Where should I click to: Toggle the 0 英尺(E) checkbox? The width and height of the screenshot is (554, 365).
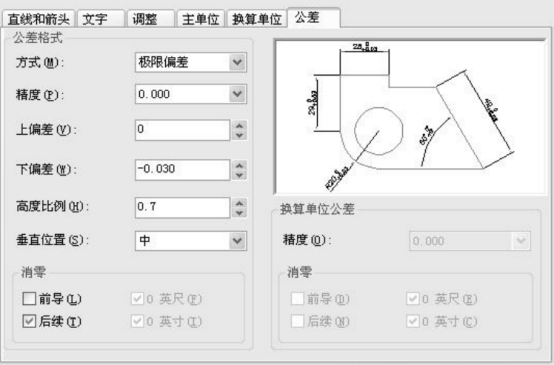coord(413,299)
